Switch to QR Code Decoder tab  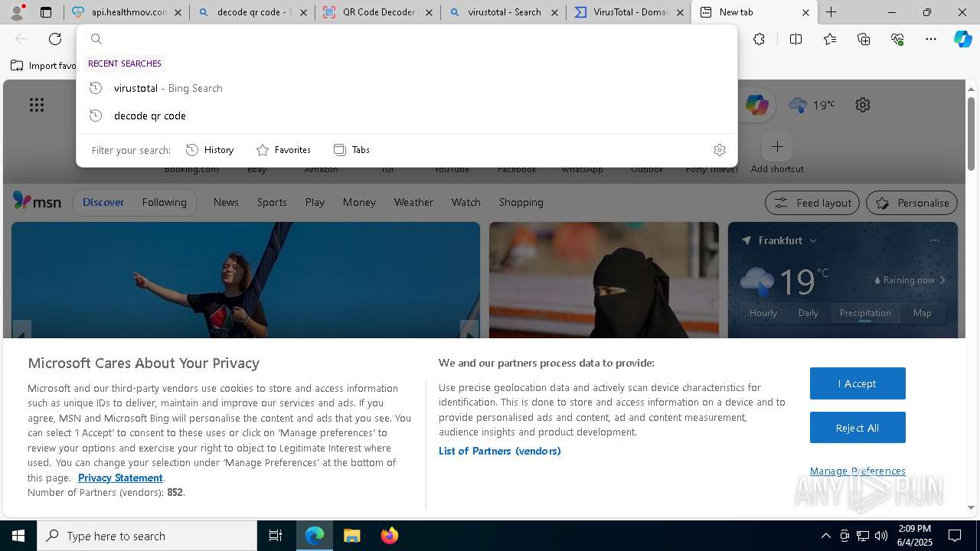(377, 12)
